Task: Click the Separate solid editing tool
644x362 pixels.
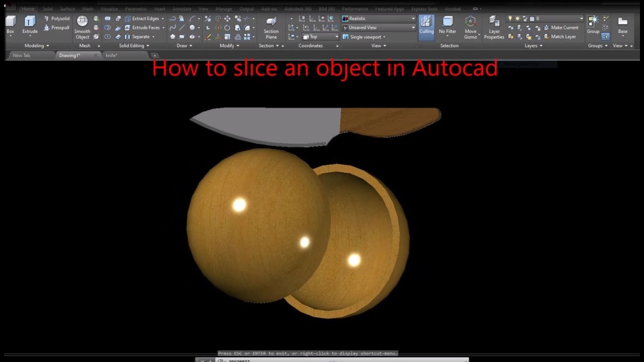Action: [139, 37]
